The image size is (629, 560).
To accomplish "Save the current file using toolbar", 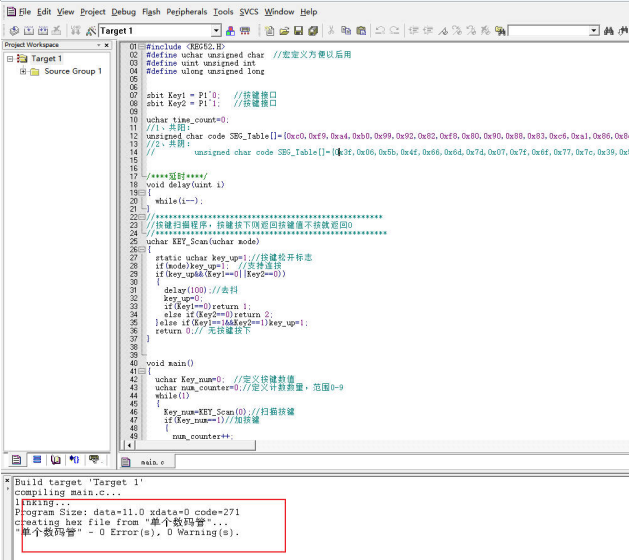I will [298, 31].
